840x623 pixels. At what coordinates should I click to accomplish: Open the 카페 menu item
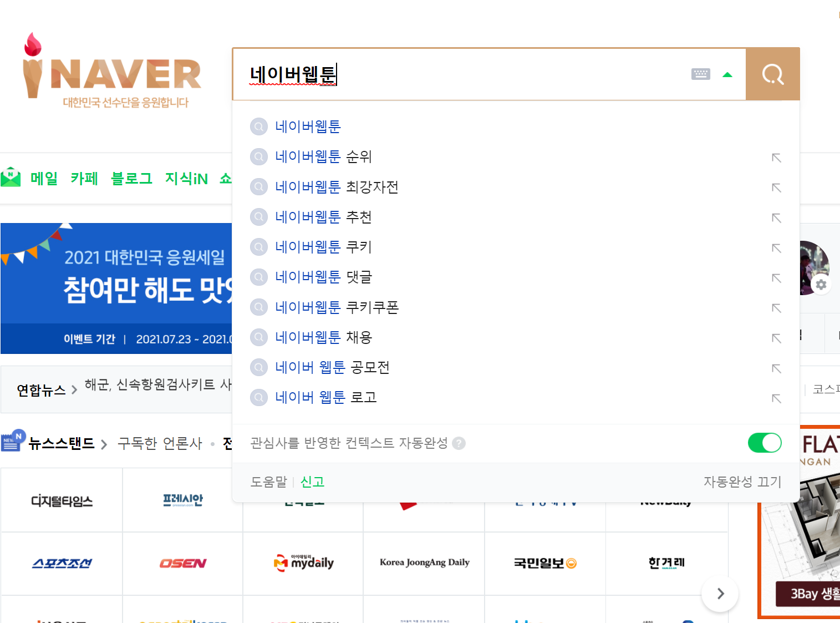[84, 178]
